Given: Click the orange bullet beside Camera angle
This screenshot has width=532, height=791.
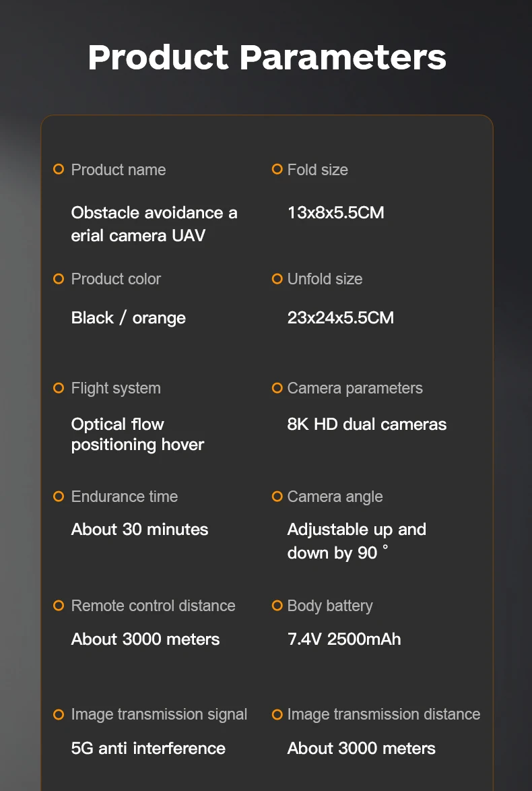Looking at the screenshot, I should [x=277, y=497].
